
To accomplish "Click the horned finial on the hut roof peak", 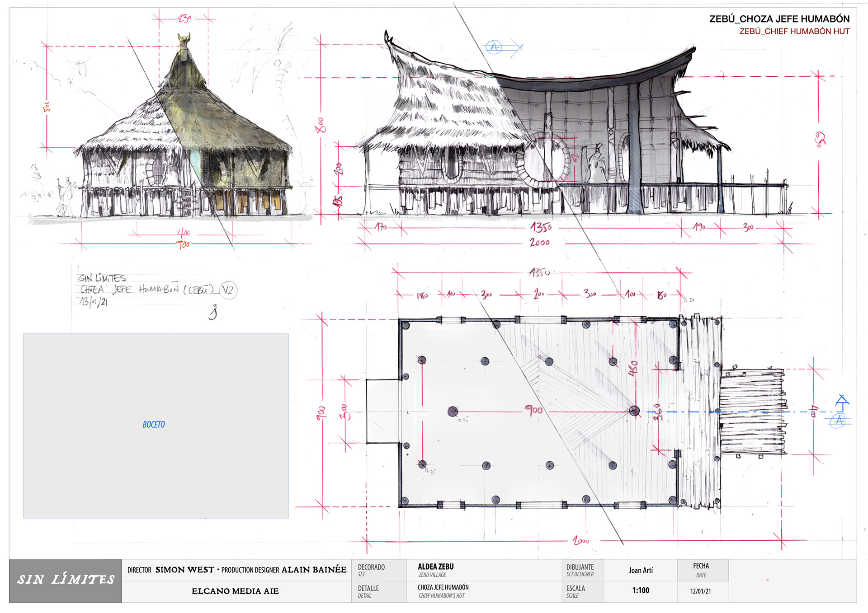I will (184, 40).
